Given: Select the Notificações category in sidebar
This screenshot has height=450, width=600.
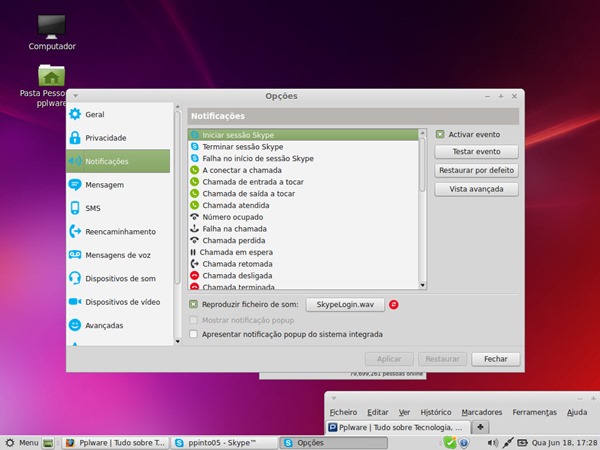Looking at the screenshot, I should pyautogui.click(x=118, y=161).
